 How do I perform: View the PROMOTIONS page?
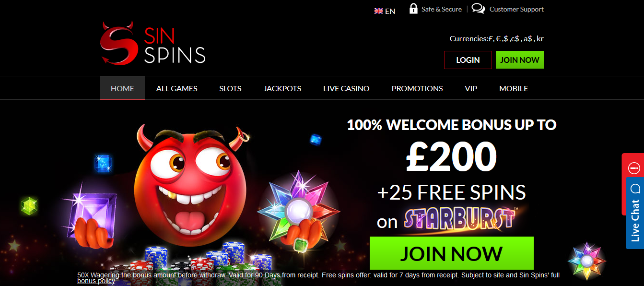pyautogui.click(x=417, y=88)
